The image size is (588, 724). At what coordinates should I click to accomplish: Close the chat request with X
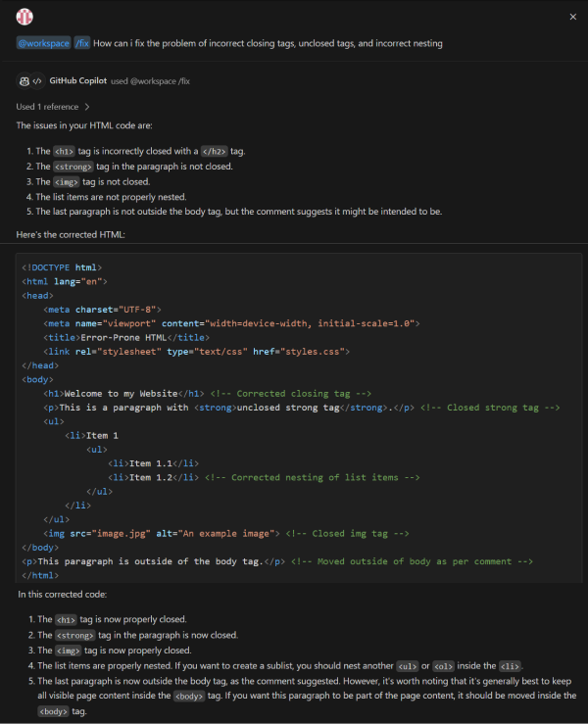[x=573, y=17]
